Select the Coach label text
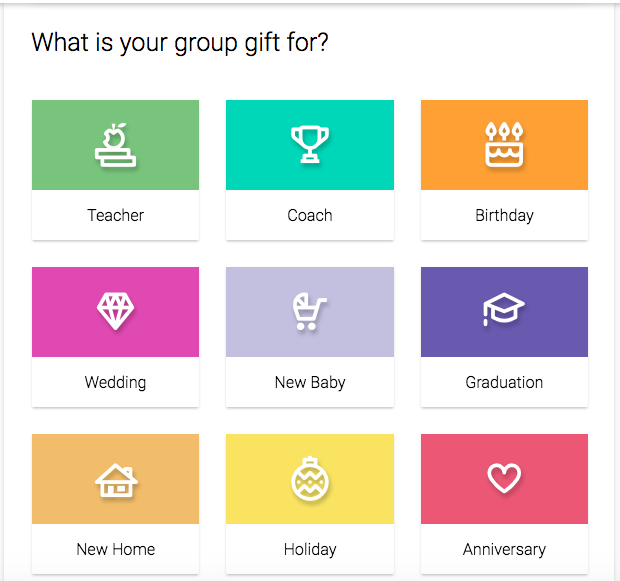This screenshot has height=581, width=620. 310,216
